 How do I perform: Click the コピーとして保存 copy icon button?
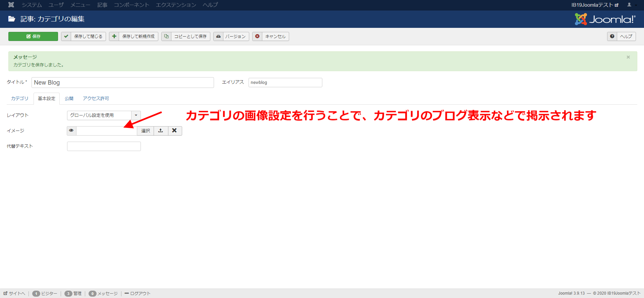click(x=166, y=36)
